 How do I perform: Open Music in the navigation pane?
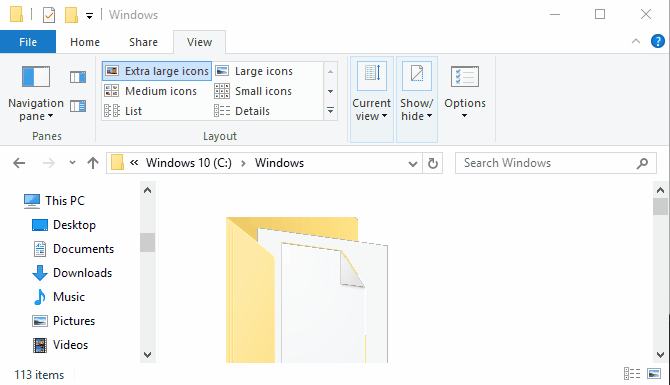pos(59,297)
